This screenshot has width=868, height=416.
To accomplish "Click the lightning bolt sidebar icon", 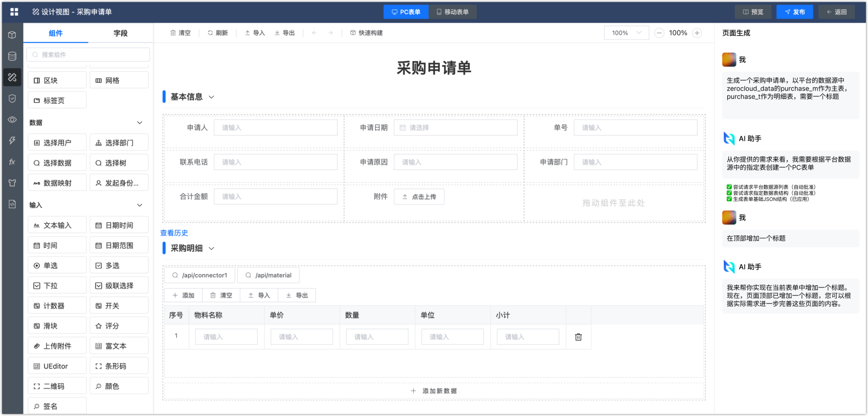I will tap(12, 140).
